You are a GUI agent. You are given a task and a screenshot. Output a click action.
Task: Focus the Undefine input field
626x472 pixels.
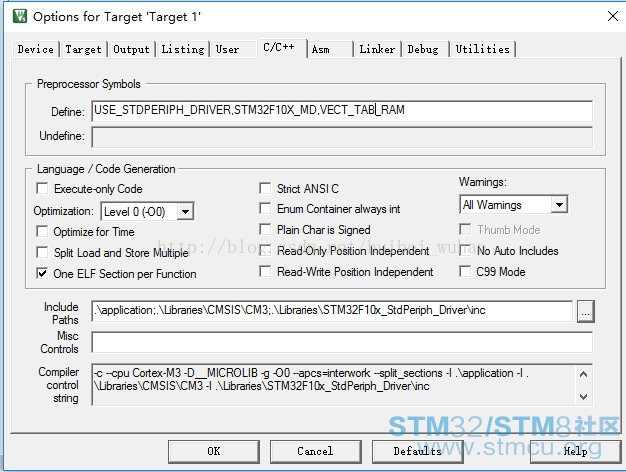[x=342, y=137]
